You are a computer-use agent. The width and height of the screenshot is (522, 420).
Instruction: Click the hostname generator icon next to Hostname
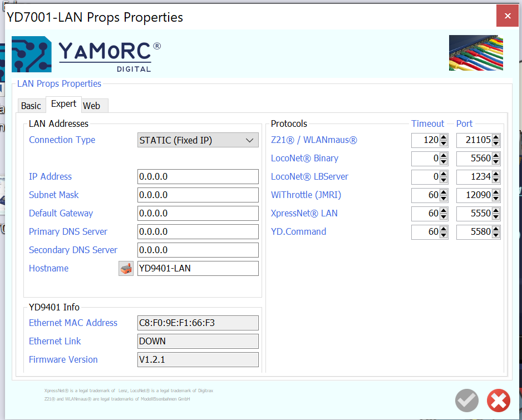point(126,269)
